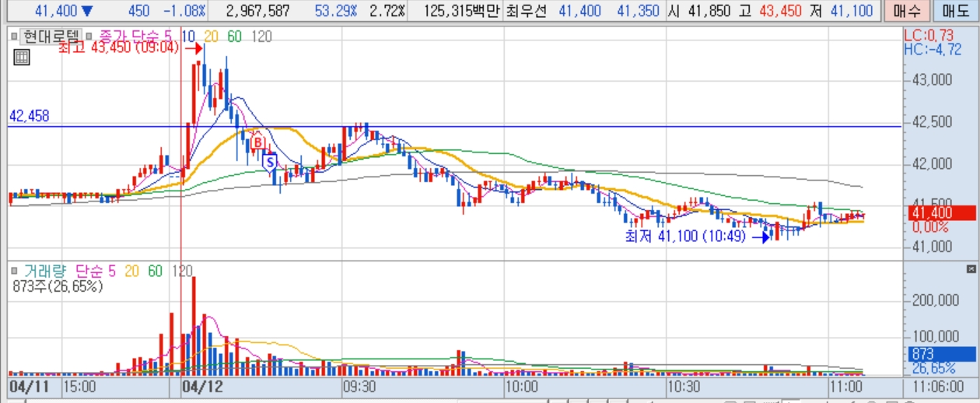Click the 60-period volume average legend

click(155, 271)
